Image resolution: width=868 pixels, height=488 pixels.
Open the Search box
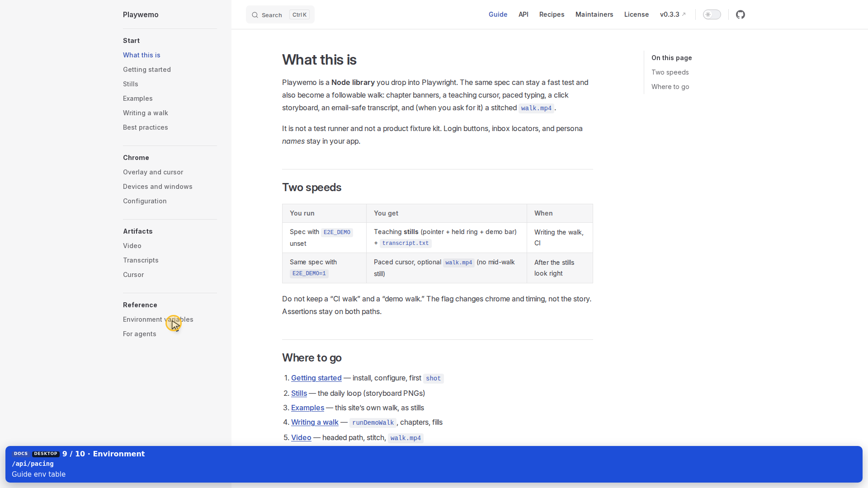pyautogui.click(x=280, y=14)
